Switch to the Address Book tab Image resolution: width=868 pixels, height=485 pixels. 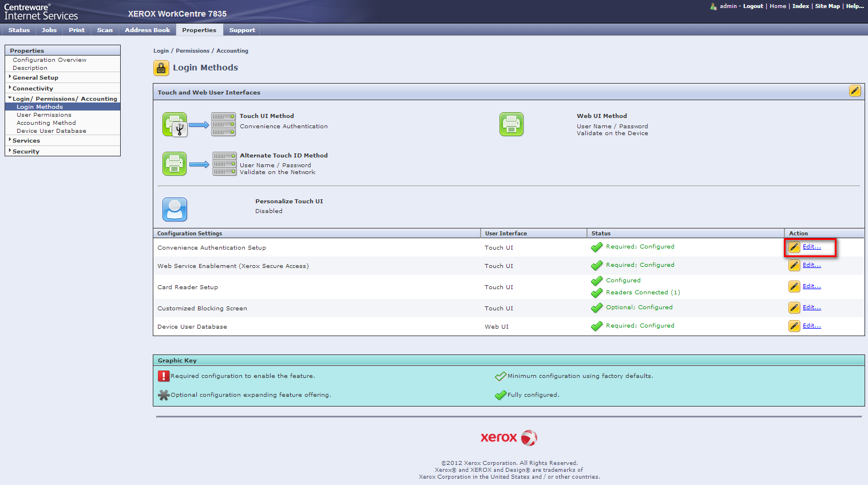[x=147, y=30]
